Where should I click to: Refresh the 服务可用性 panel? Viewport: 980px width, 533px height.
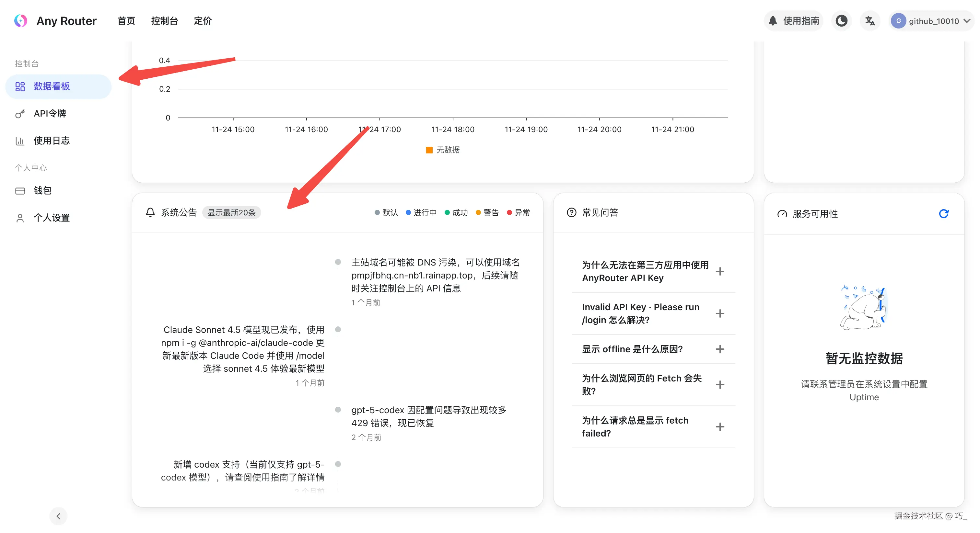tap(943, 214)
